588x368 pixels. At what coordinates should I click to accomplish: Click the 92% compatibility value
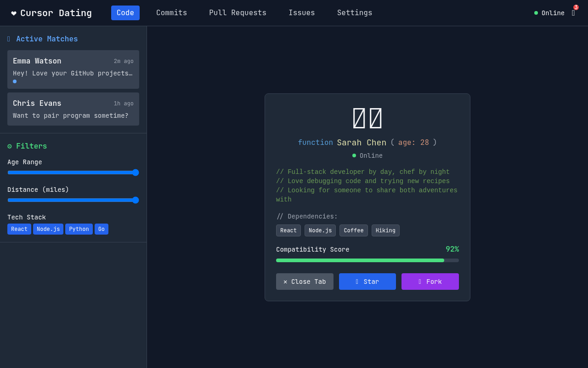click(452, 249)
